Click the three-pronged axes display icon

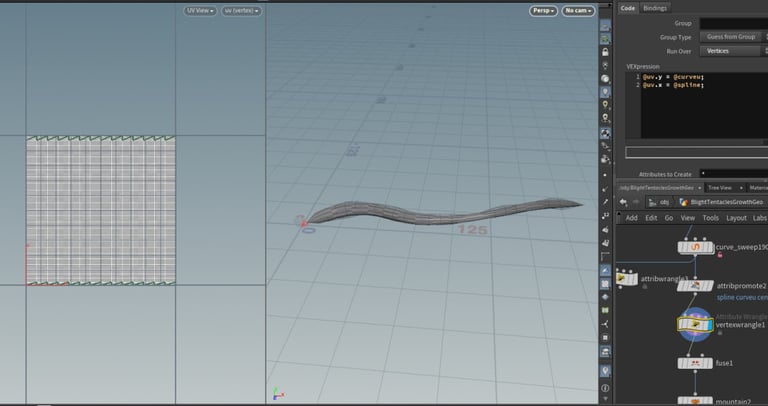[x=605, y=324]
